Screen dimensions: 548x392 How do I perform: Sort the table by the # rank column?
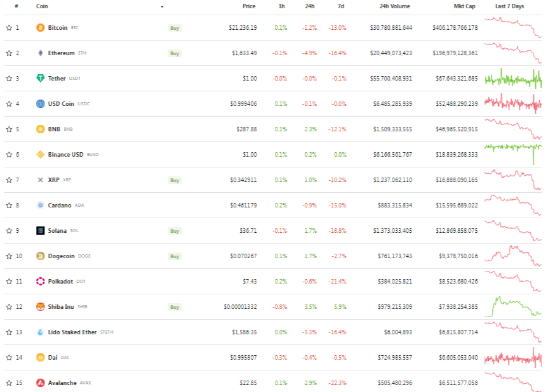[17, 6]
